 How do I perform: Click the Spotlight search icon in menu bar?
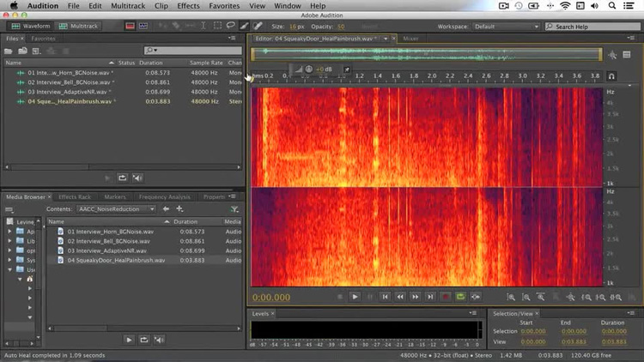point(612,6)
